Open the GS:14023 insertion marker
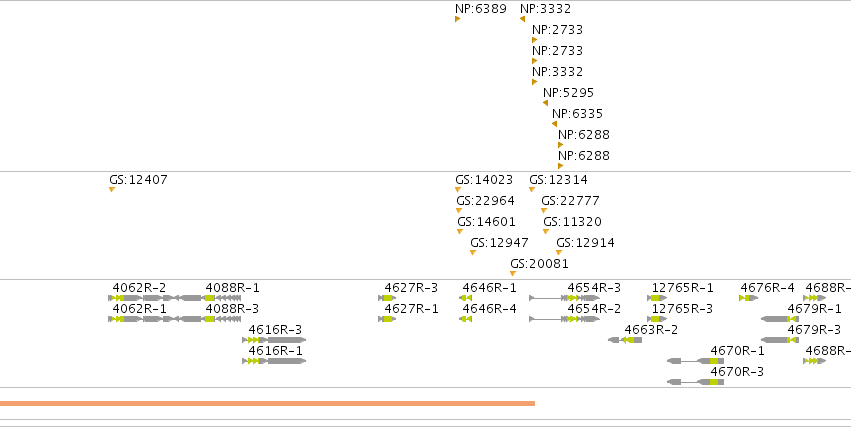 point(458,189)
